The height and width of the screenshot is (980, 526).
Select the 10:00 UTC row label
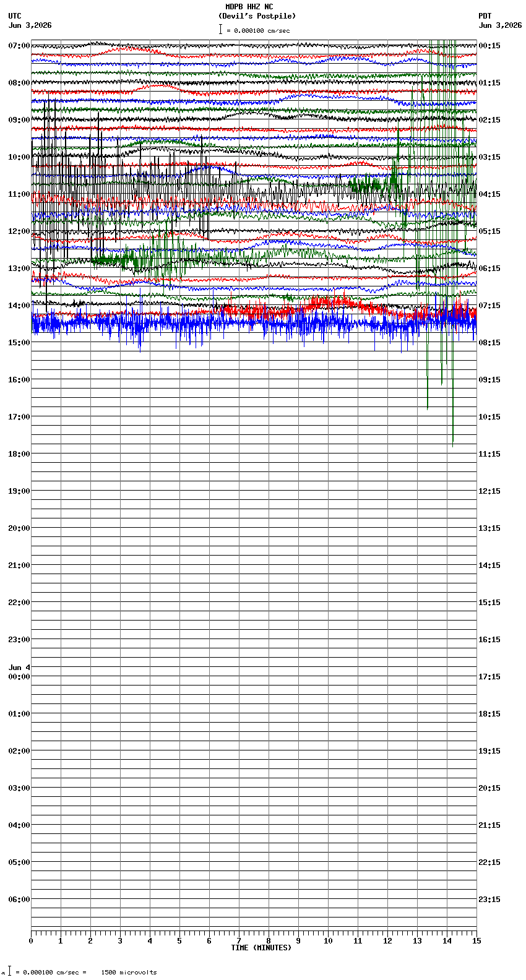(19, 157)
